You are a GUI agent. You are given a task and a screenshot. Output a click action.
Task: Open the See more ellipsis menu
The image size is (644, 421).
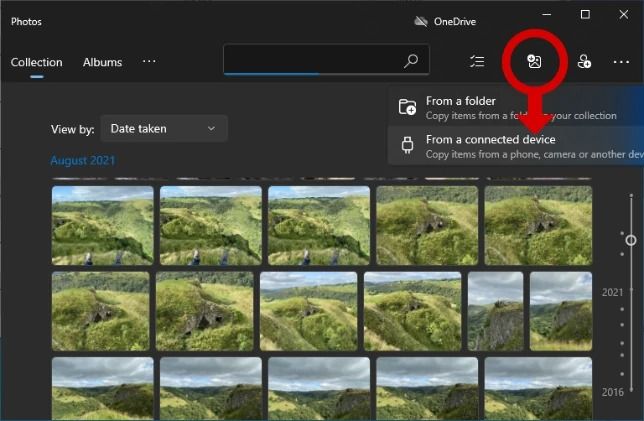click(622, 62)
